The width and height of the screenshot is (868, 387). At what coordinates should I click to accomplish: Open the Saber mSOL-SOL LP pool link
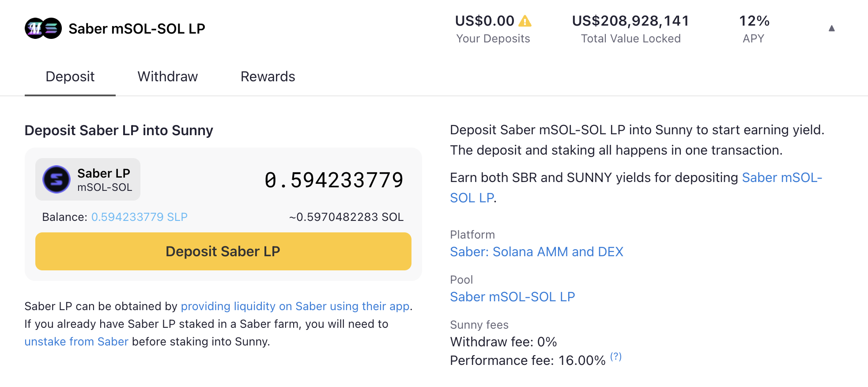pyautogui.click(x=513, y=297)
